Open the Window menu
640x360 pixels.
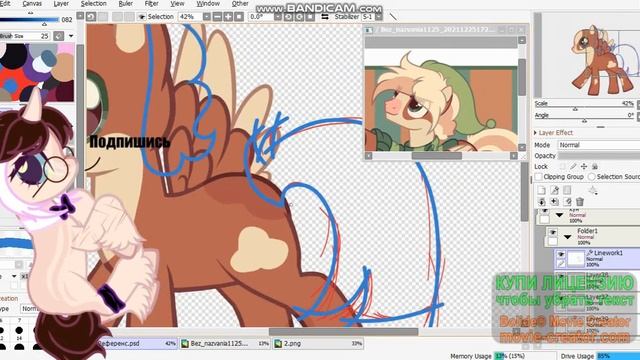point(208,3)
